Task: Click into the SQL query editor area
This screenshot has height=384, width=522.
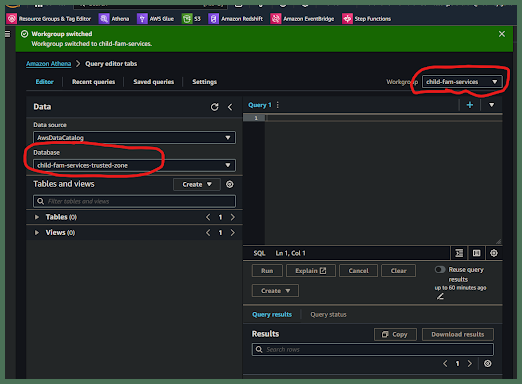Action: click(383, 180)
